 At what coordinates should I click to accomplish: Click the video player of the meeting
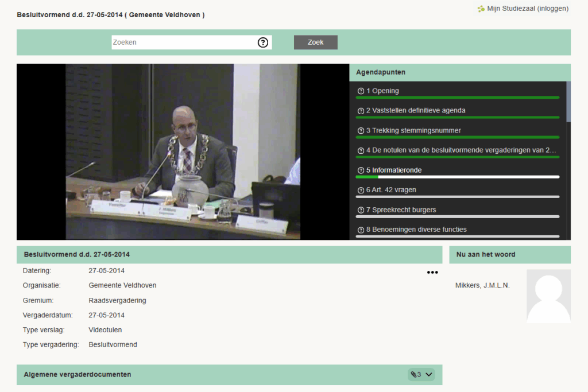[183, 152]
